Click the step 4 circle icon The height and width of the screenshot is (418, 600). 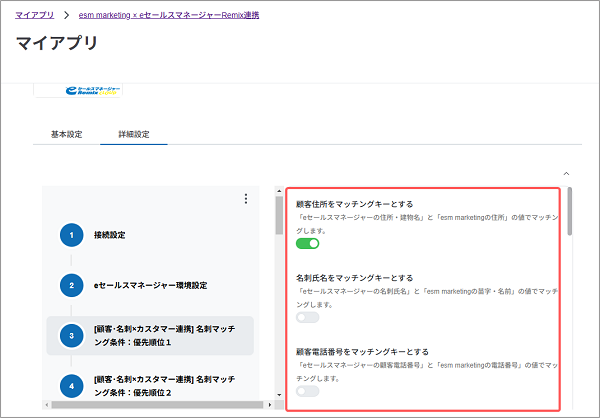[71, 386]
